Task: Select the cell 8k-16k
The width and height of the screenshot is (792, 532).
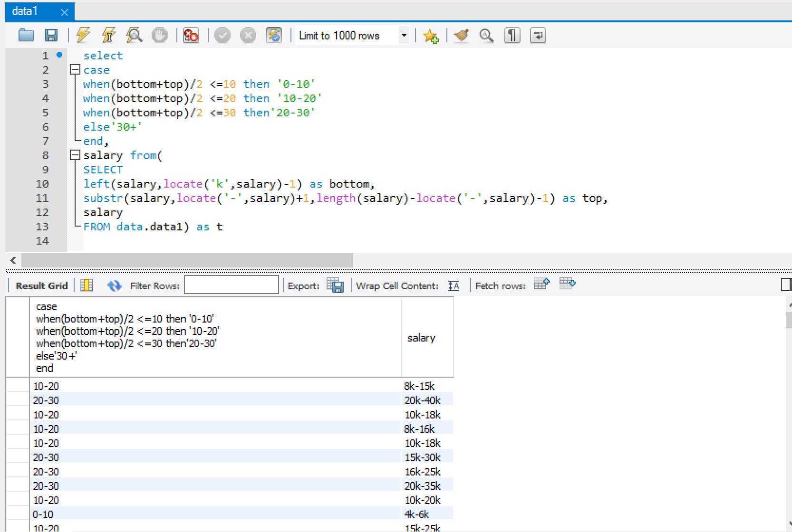Action: (427, 428)
